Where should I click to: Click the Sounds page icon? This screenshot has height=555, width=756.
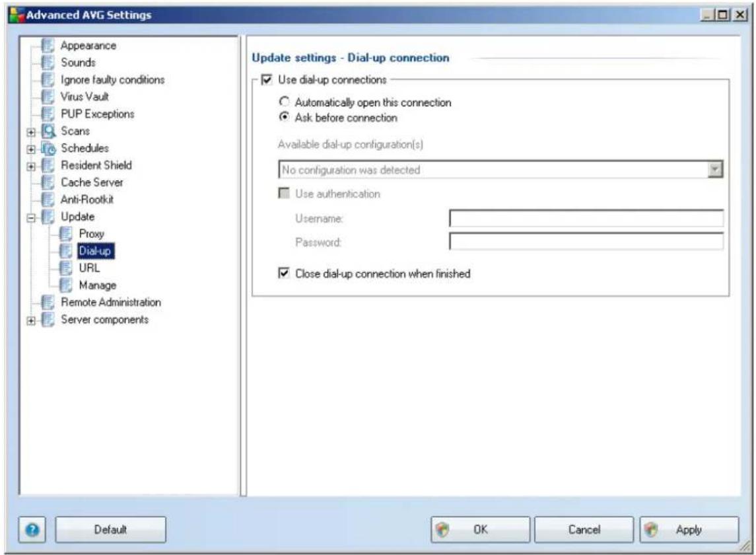(x=48, y=63)
